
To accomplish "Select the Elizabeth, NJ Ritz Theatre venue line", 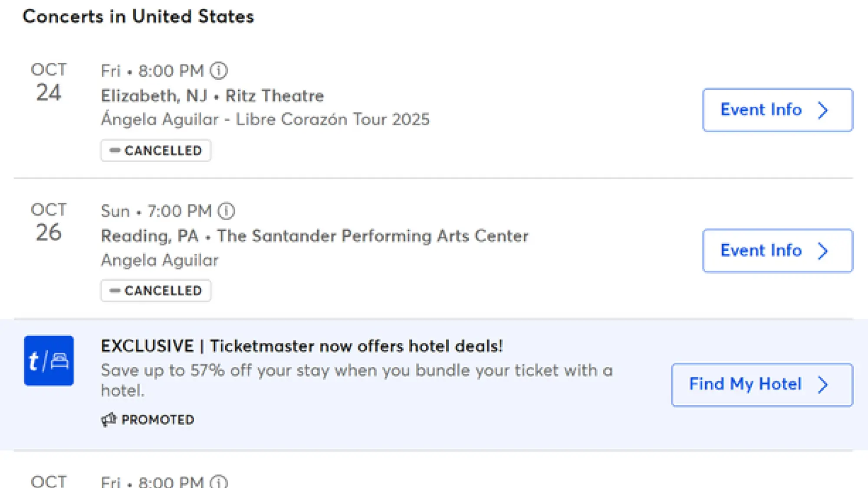I will (212, 96).
